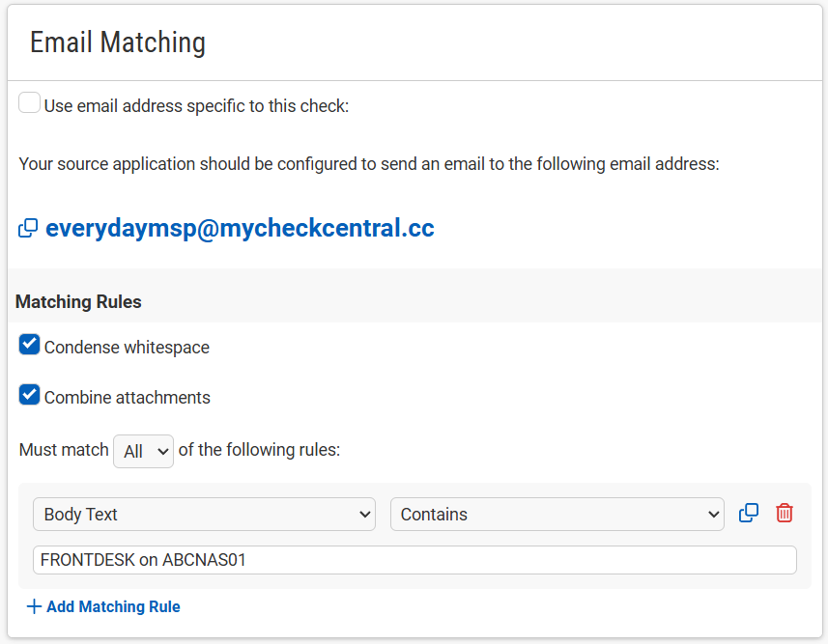Click the everydaymsp@mycheckcentral.cc email address
The image size is (828, 644).
[x=240, y=228]
